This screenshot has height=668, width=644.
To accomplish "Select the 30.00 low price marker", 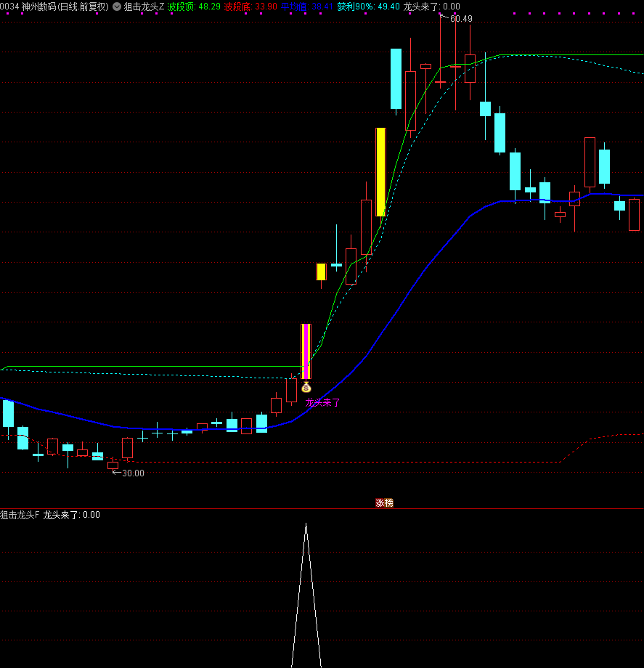I will point(132,473).
